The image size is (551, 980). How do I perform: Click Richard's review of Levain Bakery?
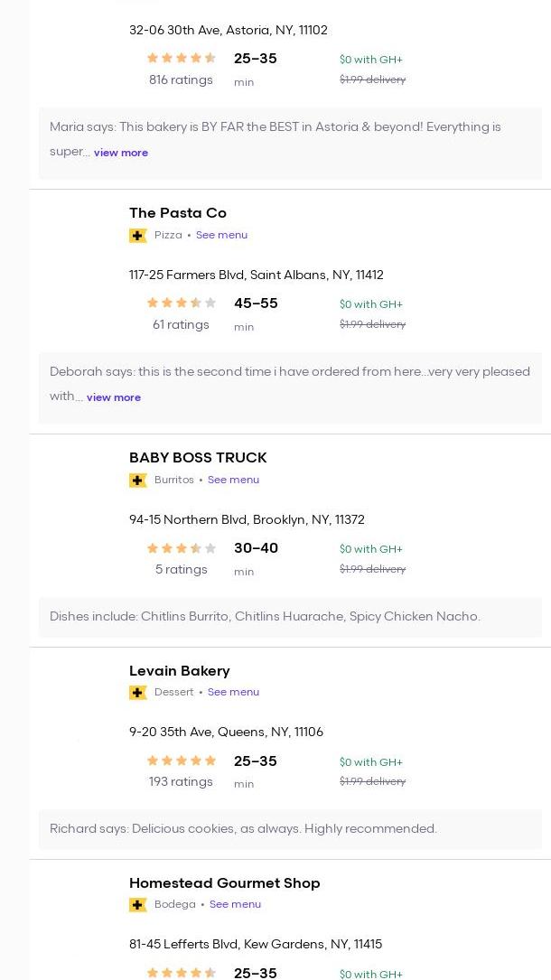(x=243, y=829)
